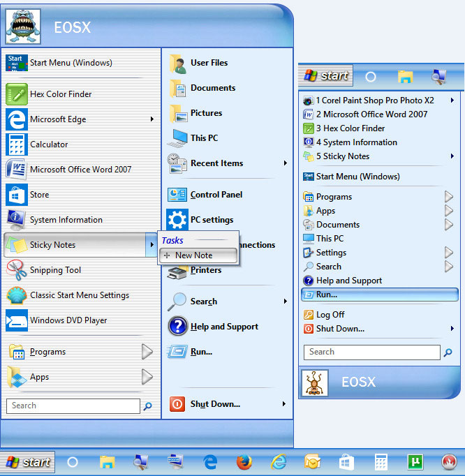This screenshot has height=476, width=465.
Task: Select New Note in the Tasks popup
Action: (198, 255)
